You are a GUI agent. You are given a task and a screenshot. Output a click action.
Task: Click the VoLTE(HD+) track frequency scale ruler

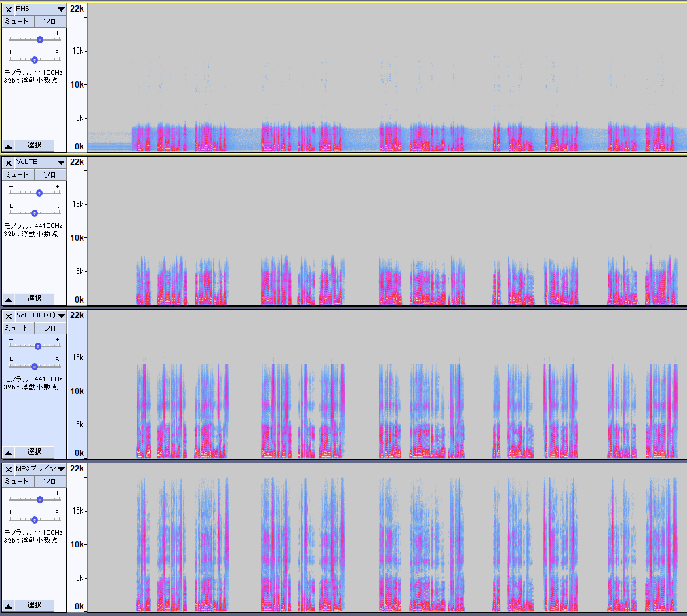point(77,385)
